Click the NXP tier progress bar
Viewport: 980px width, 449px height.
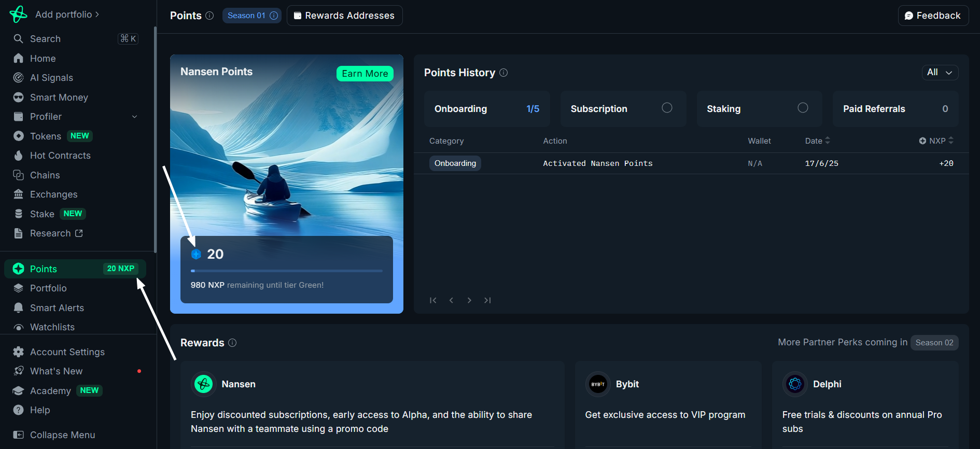pyautogui.click(x=286, y=271)
